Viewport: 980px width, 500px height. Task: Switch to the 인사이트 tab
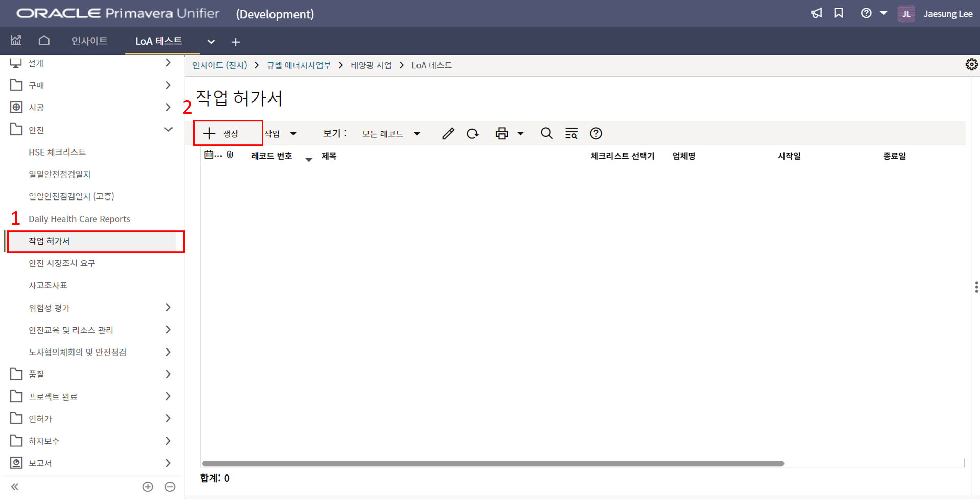[89, 41]
